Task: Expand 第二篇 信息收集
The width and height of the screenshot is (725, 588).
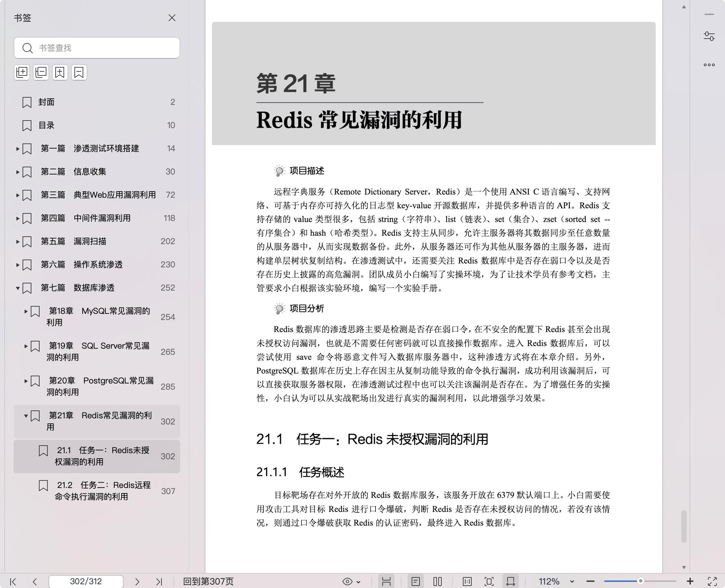Action: click(17, 172)
